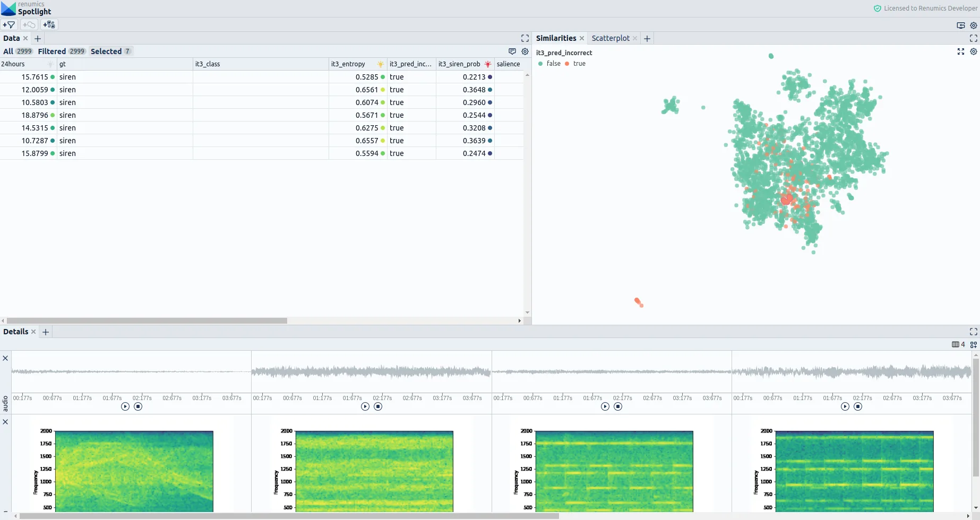Screen dimensions: 980x520
Task: Click the greyed-out add tag button in toolbar
Action: [x=29, y=25]
